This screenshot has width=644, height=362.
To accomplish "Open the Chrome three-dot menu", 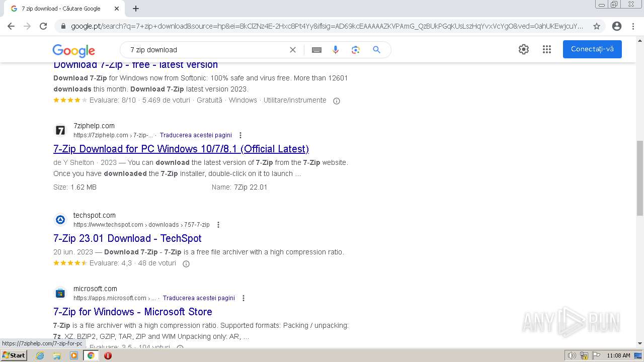I will tap(633, 26).
